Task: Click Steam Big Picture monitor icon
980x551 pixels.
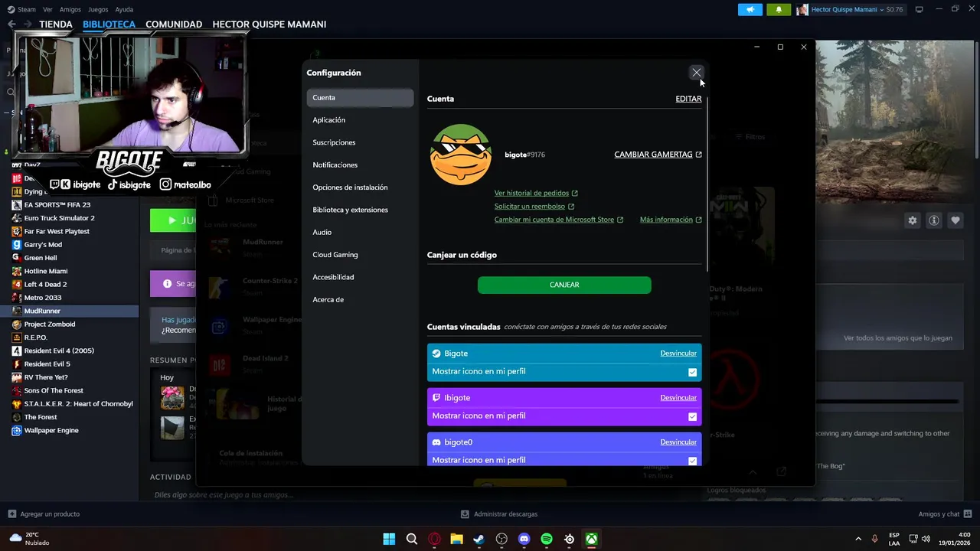Action: [x=920, y=9]
